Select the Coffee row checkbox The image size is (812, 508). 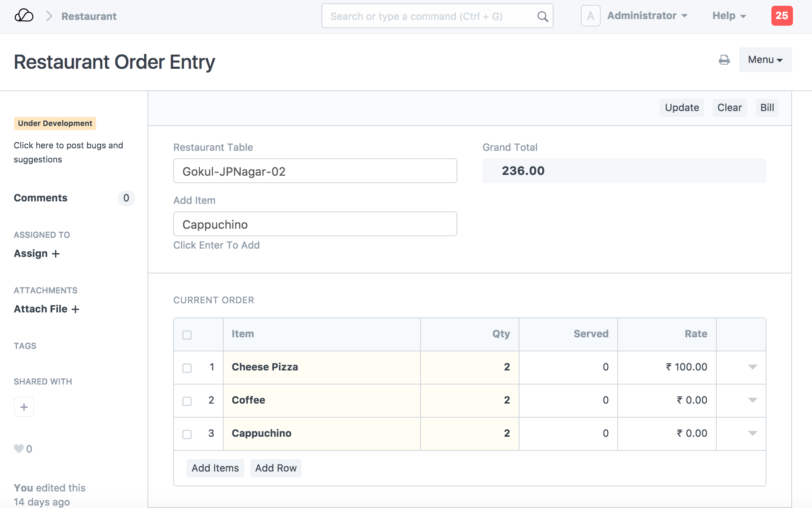pyautogui.click(x=187, y=401)
